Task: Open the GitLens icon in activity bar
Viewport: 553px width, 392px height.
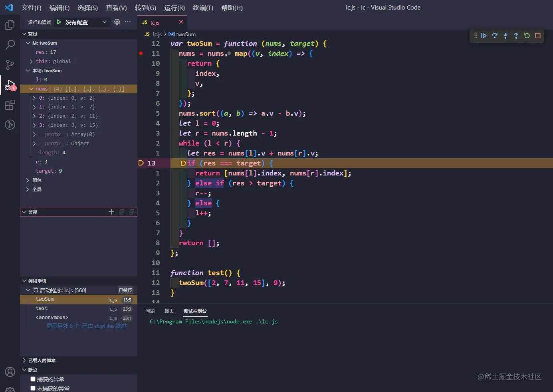Action: tap(10, 125)
